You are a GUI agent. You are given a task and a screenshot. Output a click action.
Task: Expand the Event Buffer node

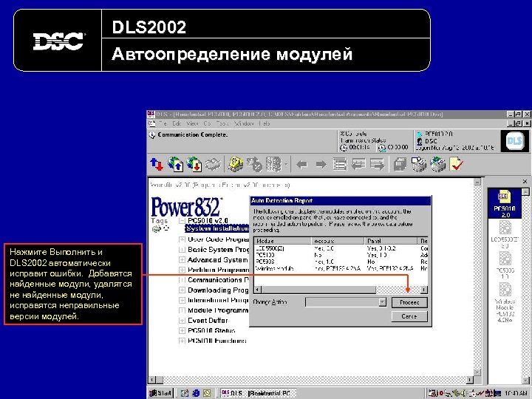tap(182, 321)
